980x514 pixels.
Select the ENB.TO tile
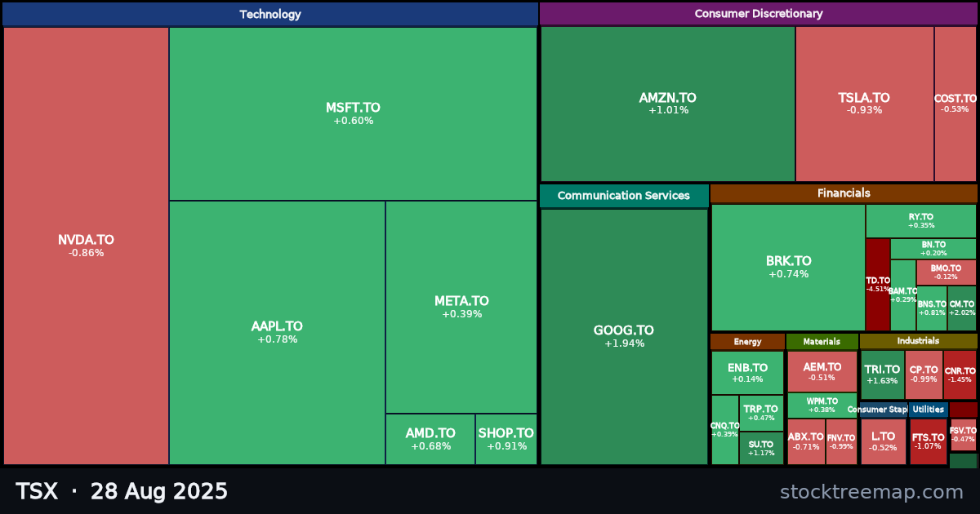click(747, 373)
